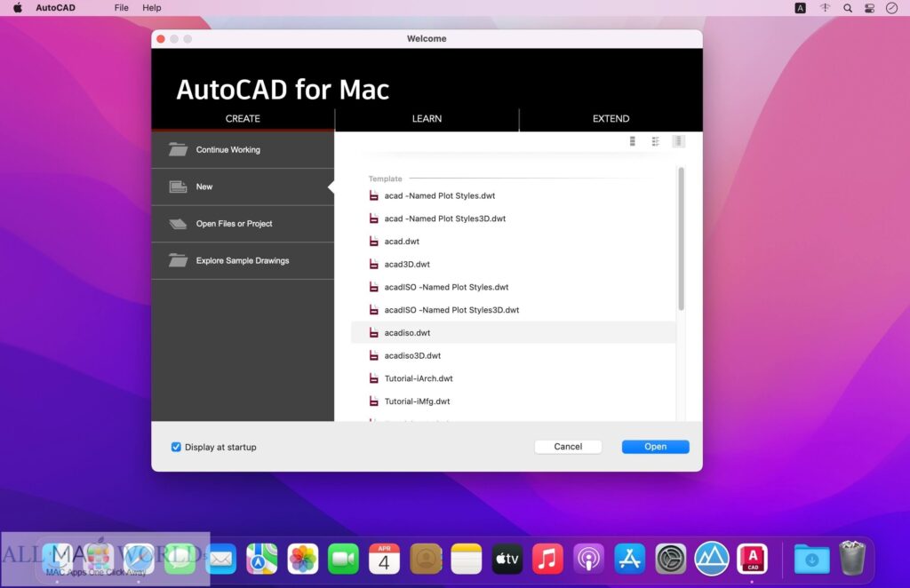Open the EXTEND tab
Image resolution: width=910 pixels, height=588 pixels.
pos(611,118)
